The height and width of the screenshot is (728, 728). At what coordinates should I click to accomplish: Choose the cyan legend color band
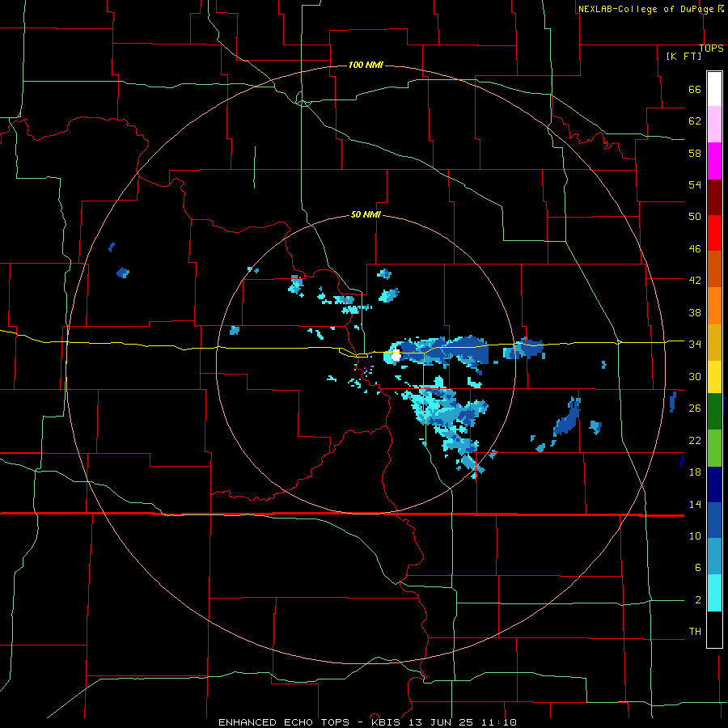(x=714, y=594)
